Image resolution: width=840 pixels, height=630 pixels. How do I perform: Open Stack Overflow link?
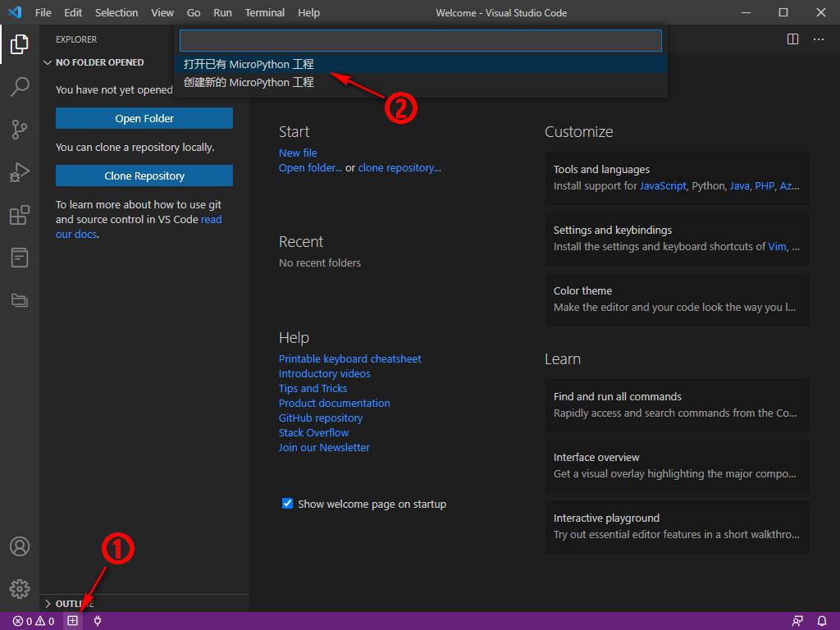pos(313,432)
